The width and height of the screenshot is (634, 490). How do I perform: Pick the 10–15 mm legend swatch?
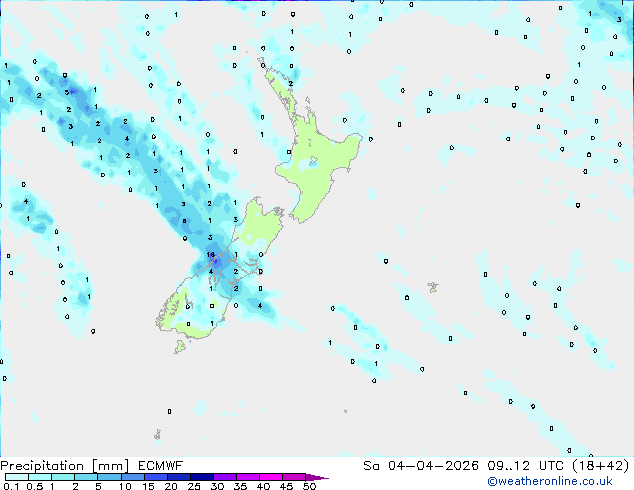click(x=132, y=477)
